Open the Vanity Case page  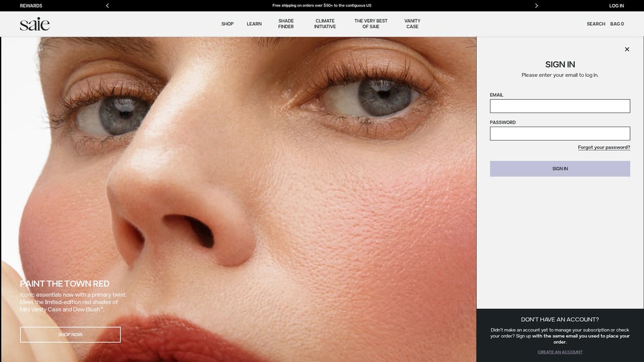click(x=412, y=24)
